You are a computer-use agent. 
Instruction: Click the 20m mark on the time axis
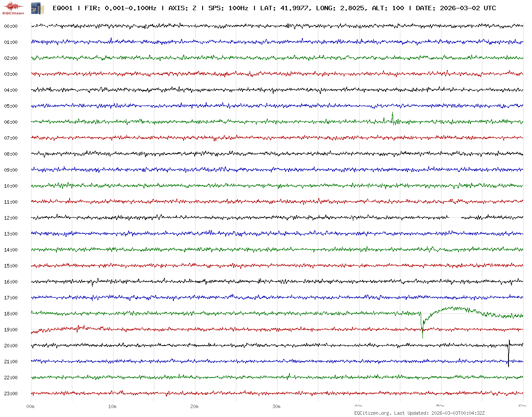point(195,406)
